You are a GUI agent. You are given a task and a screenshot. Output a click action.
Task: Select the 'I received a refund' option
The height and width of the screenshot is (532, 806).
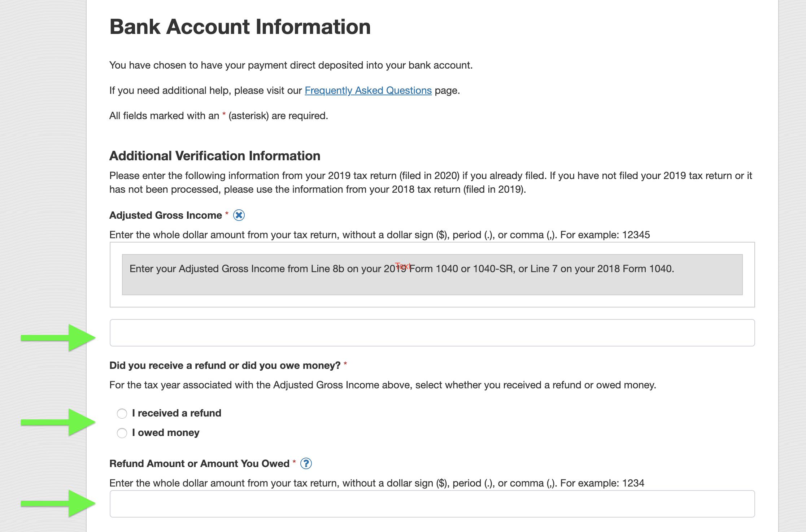[x=122, y=414]
